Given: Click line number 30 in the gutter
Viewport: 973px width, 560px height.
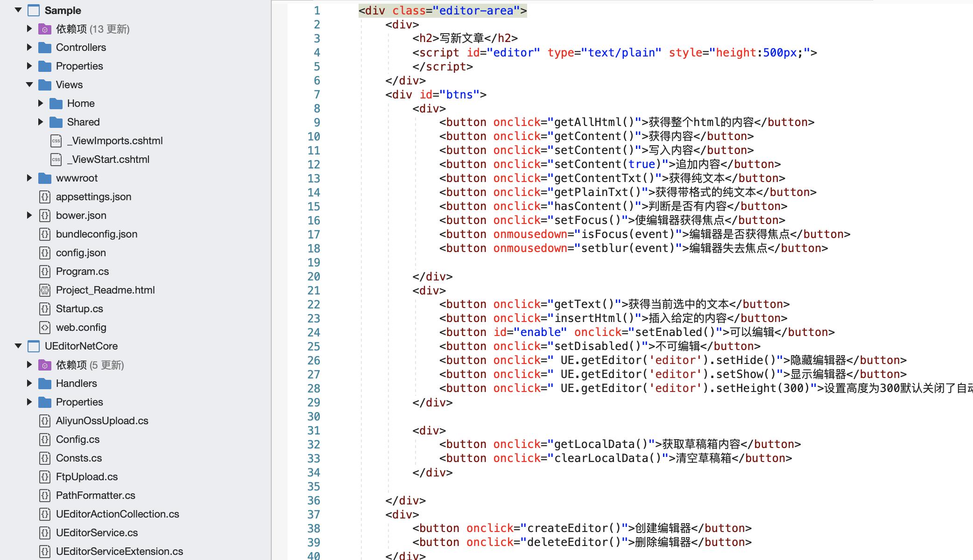Looking at the screenshot, I should 314,417.
